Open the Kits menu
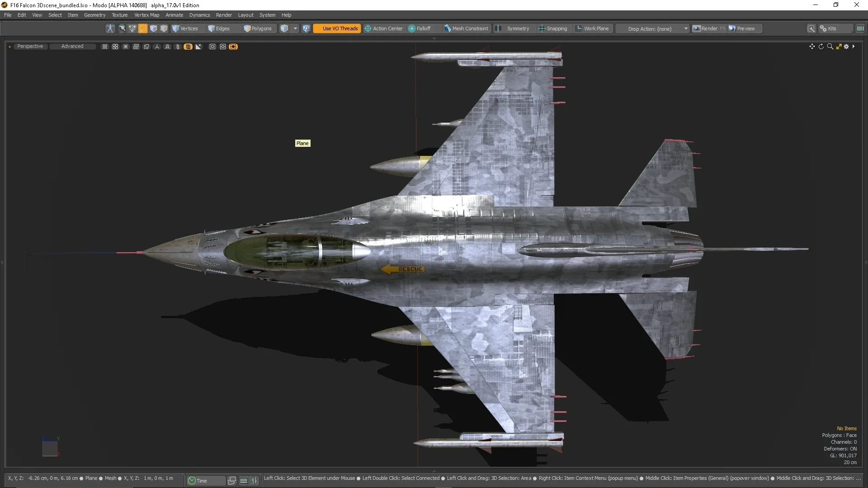Screen dimensions: 868x488 pyautogui.click(x=835, y=28)
